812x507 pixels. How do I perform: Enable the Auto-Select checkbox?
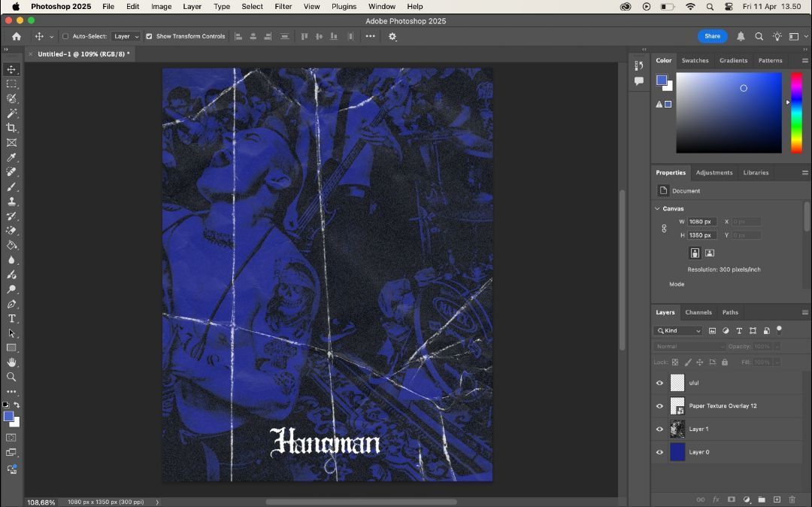(65, 36)
